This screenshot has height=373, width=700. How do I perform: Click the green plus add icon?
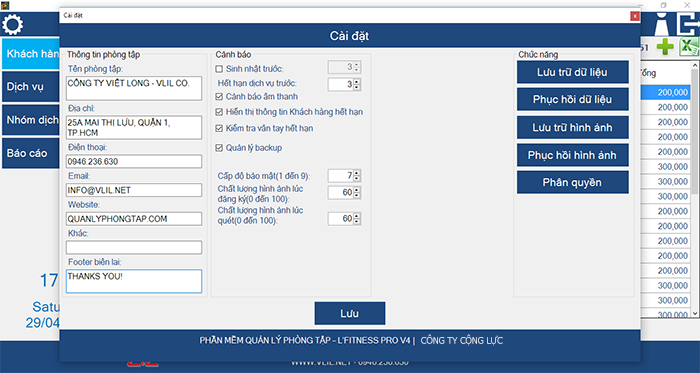coord(665,47)
